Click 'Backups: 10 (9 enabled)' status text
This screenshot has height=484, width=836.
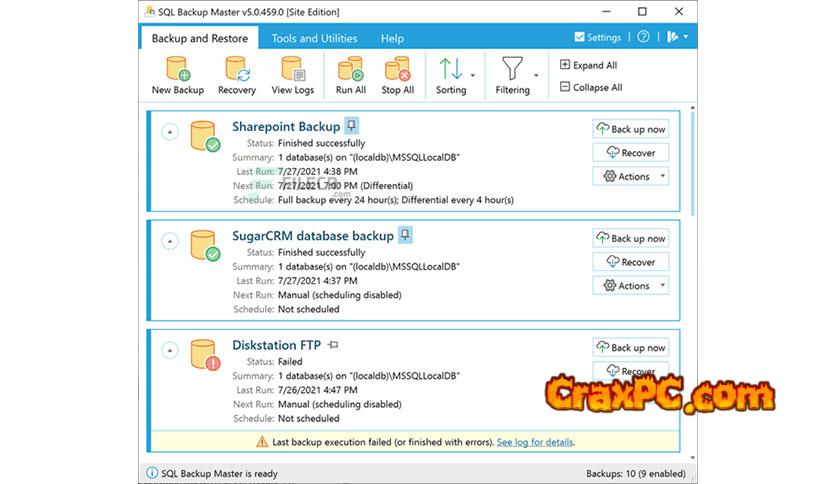pos(636,473)
